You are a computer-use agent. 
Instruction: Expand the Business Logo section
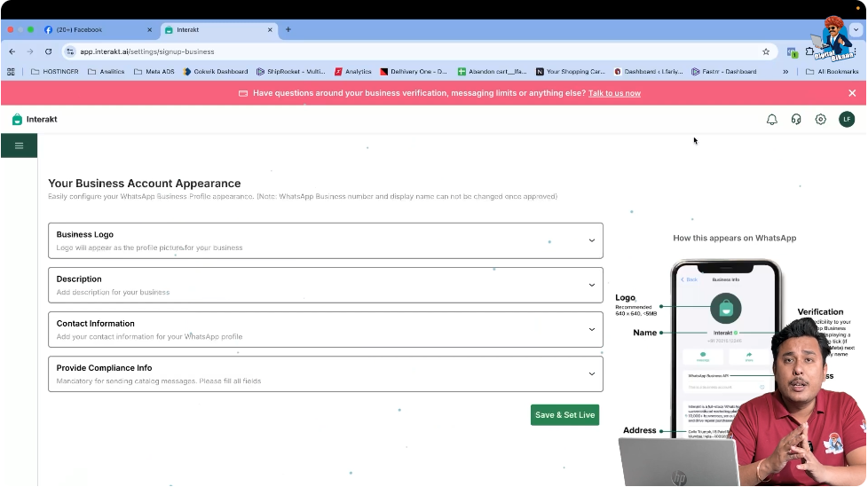326,240
